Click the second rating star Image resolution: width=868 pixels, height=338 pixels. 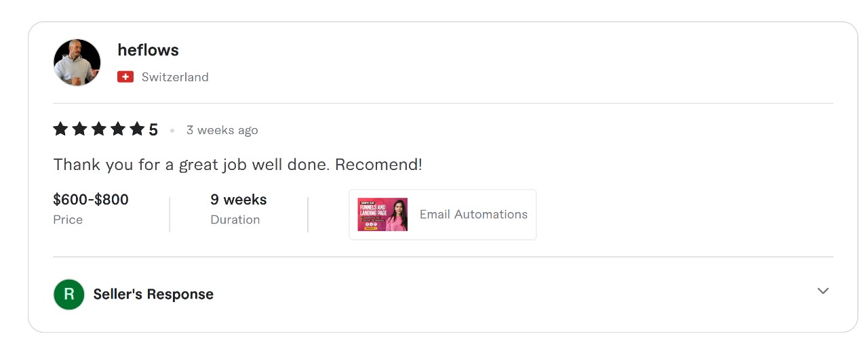79,129
